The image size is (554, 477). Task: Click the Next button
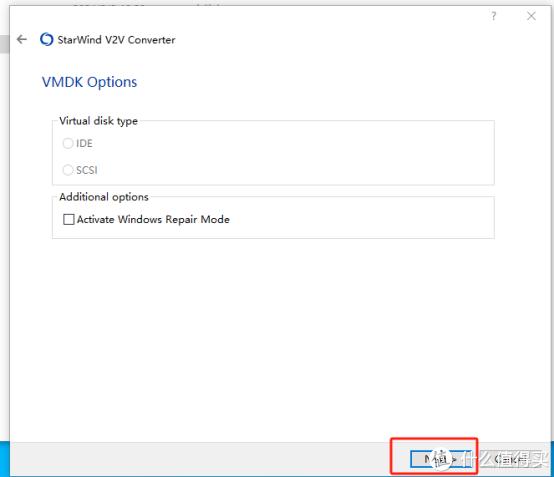pyautogui.click(x=441, y=459)
